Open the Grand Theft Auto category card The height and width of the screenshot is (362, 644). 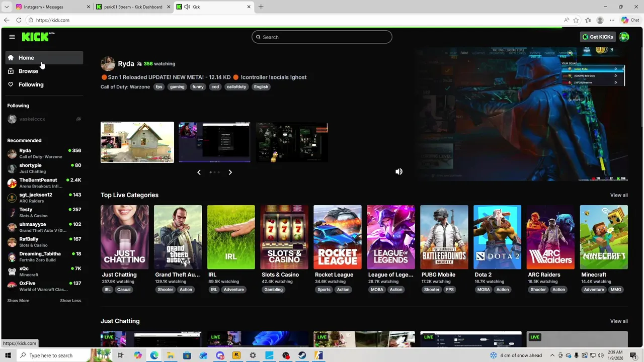coord(178,237)
